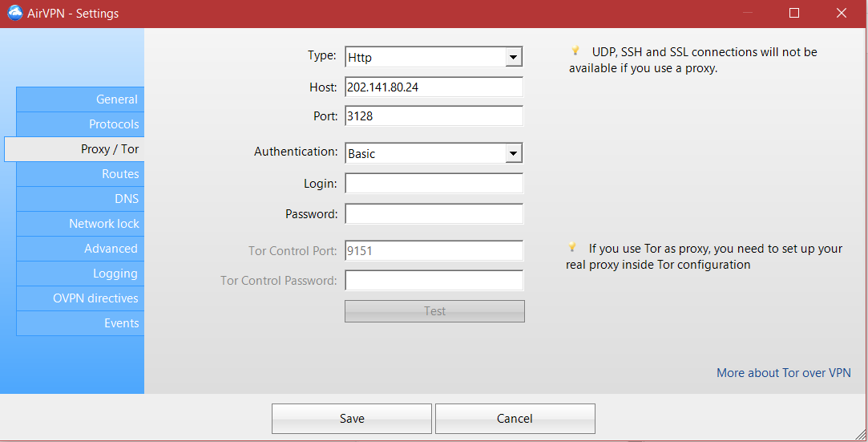Go to the Routes tab

tap(80, 174)
